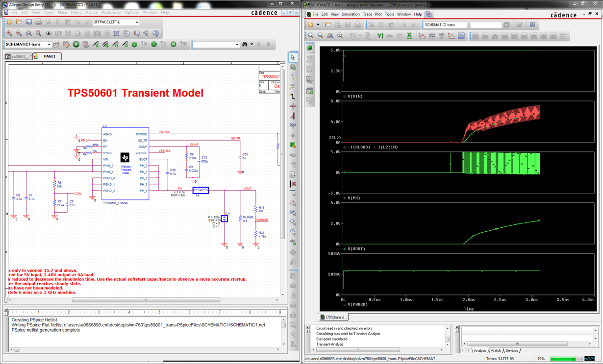Click the TPS50601 Transient Model title
Viewport: 603px width, 364px height.
[x=135, y=93]
